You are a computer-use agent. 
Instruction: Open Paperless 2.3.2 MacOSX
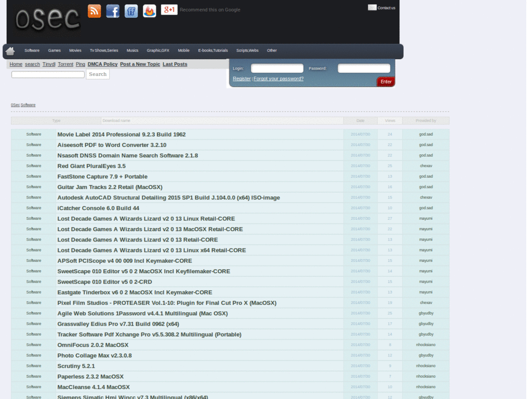(x=90, y=376)
